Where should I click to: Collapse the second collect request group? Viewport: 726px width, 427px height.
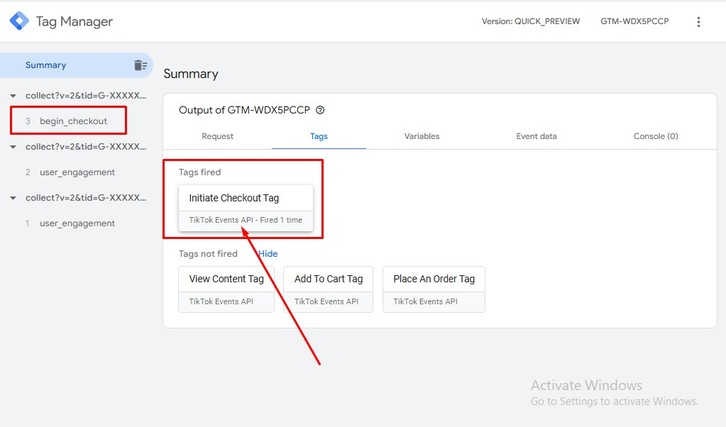12,147
